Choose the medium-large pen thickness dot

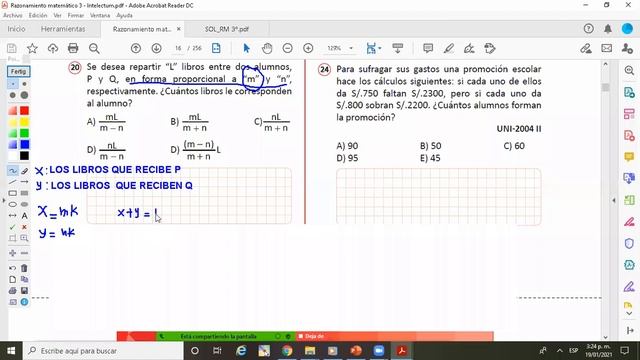(x=13, y=95)
